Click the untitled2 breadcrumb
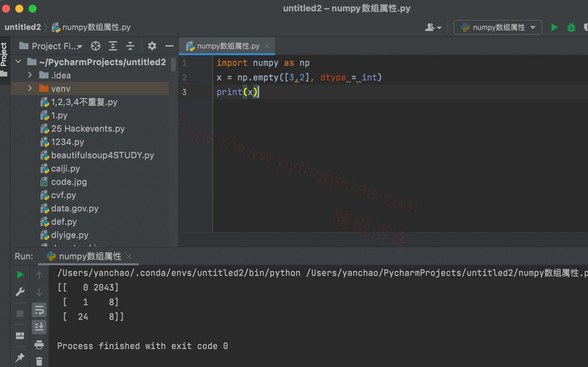The image size is (588, 367). pyautogui.click(x=23, y=27)
